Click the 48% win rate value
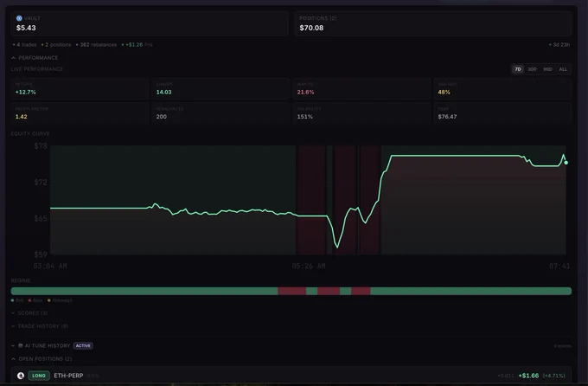This screenshot has width=588, height=386. point(444,92)
